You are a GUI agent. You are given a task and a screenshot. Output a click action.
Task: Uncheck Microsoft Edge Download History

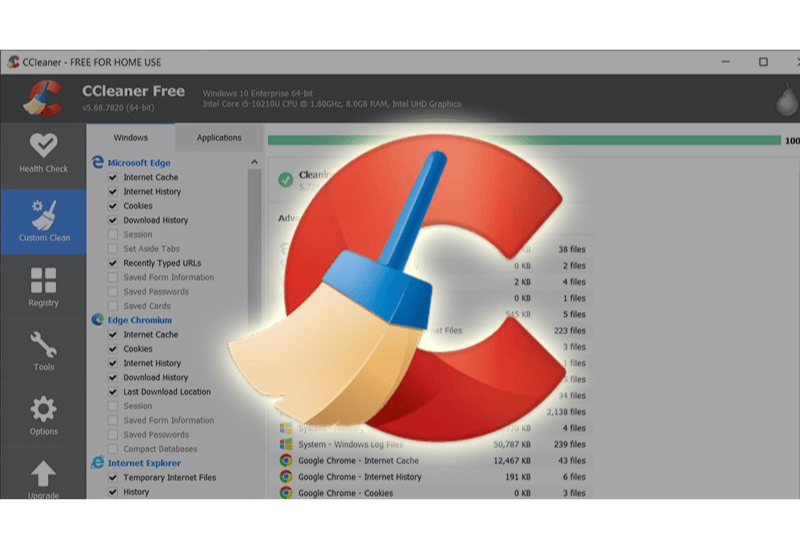pyautogui.click(x=113, y=220)
